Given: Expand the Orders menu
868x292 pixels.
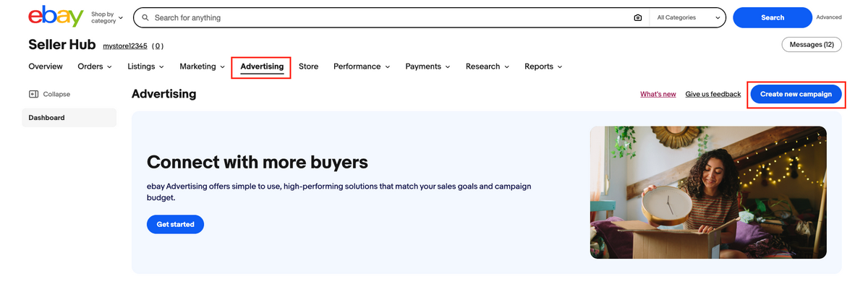Looking at the screenshot, I should click(95, 66).
